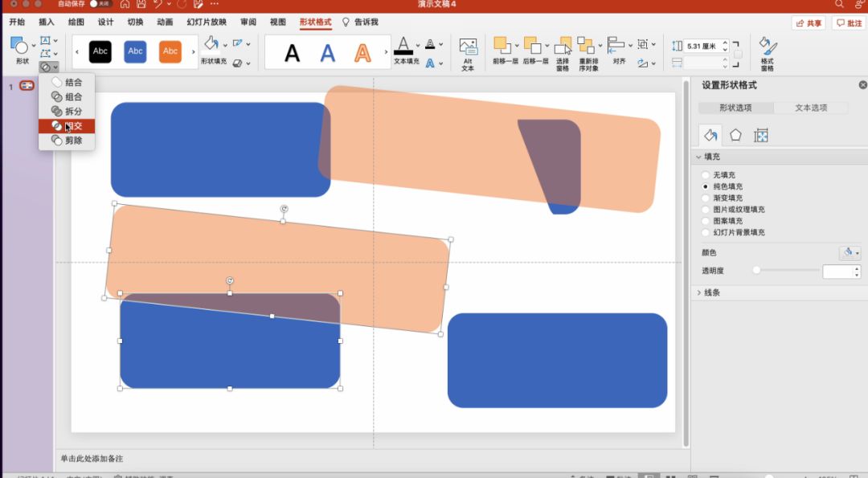Select the 渐变填充 radio option
868x478 pixels.
[706, 198]
